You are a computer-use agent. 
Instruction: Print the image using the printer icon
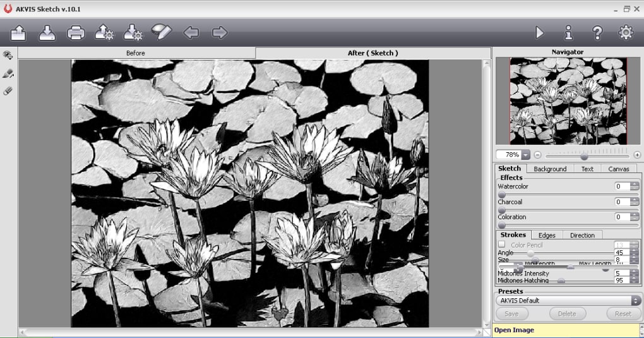point(76,33)
